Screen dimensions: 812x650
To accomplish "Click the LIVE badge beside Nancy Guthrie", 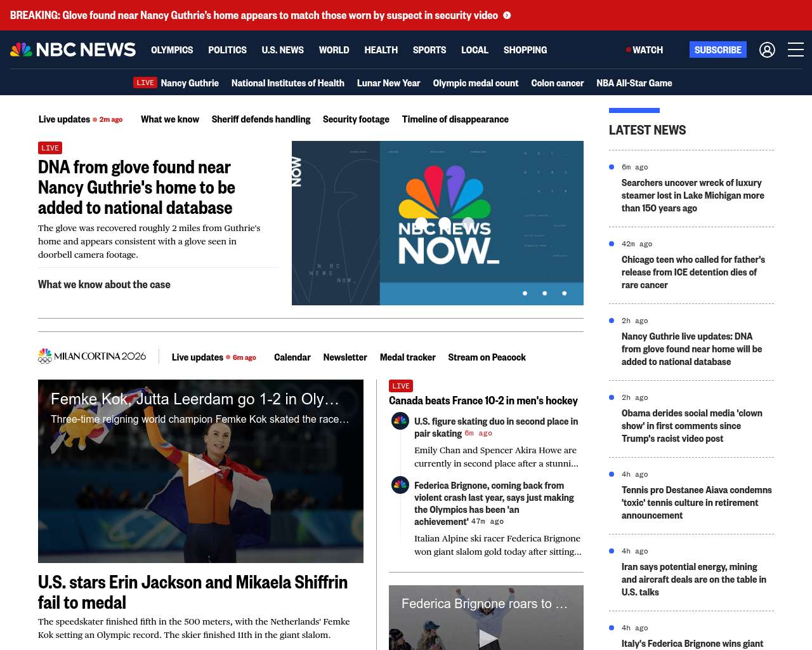I will (145, 83).
